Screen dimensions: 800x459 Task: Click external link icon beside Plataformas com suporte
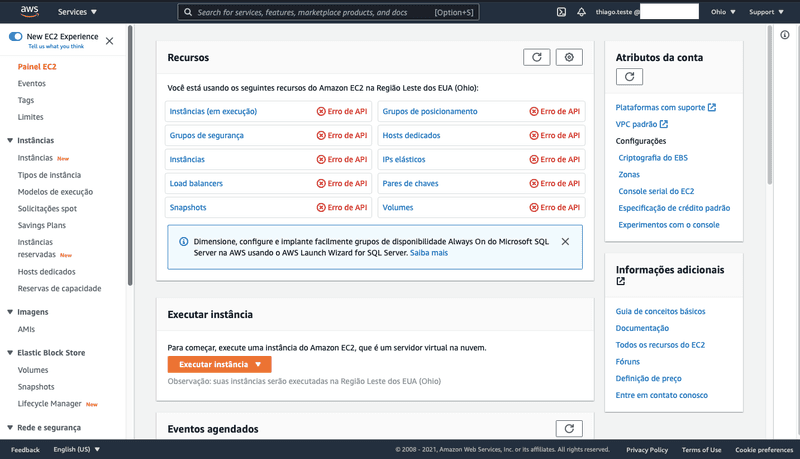point(712,107)
